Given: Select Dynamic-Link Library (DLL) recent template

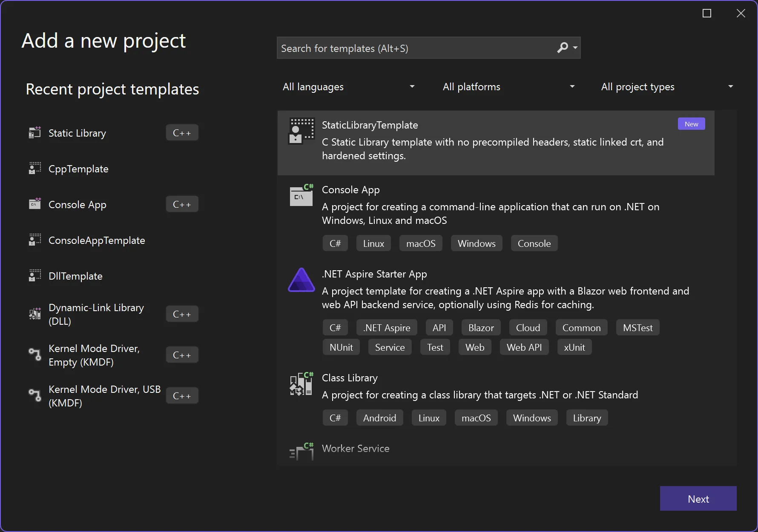Looking at the screenshot, I should coord(96,314).
